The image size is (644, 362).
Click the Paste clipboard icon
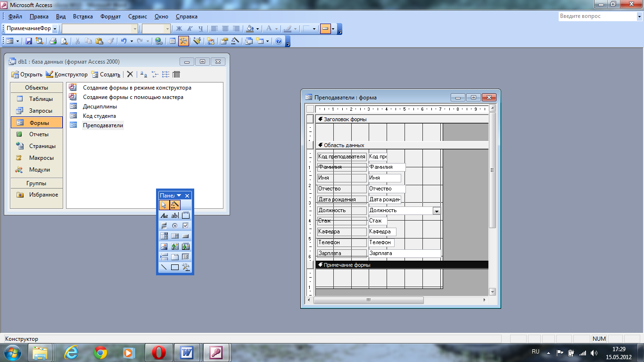pyautogui.click(x=99, y=41)
